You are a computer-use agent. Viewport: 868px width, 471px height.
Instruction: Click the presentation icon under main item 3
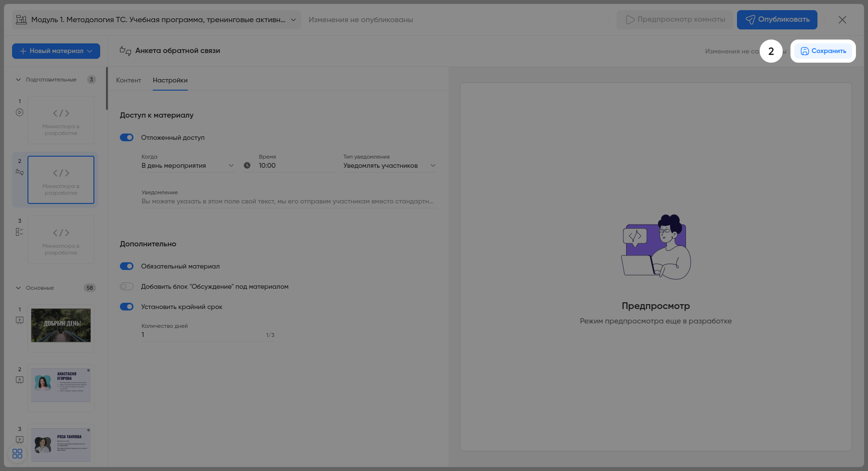pos(19,440)
